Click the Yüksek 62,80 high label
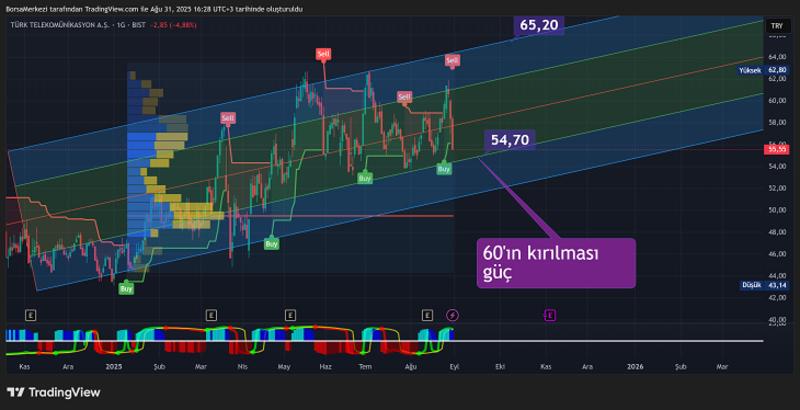Screen dimensions: 800x410 tap(764, 70)
